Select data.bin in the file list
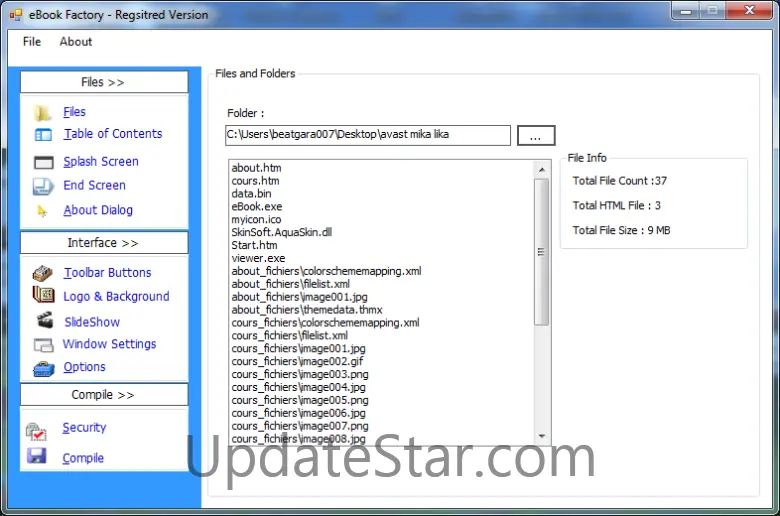 coord(251,194)
